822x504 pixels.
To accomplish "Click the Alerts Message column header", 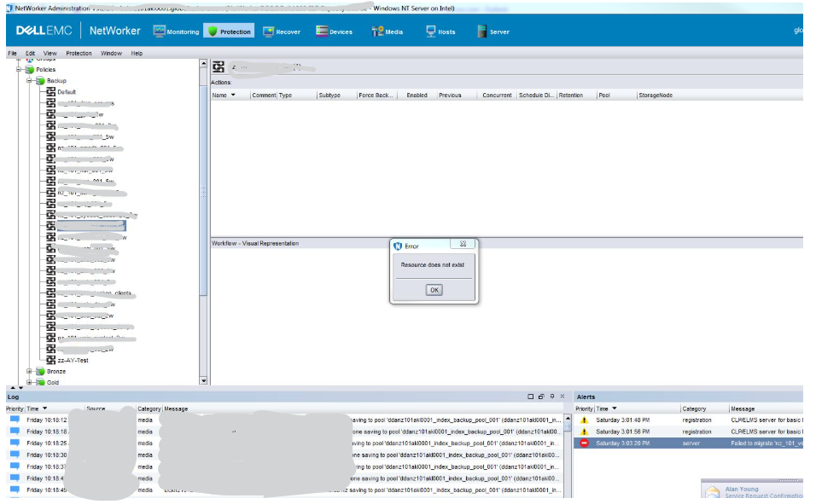I will coord(766,408).
